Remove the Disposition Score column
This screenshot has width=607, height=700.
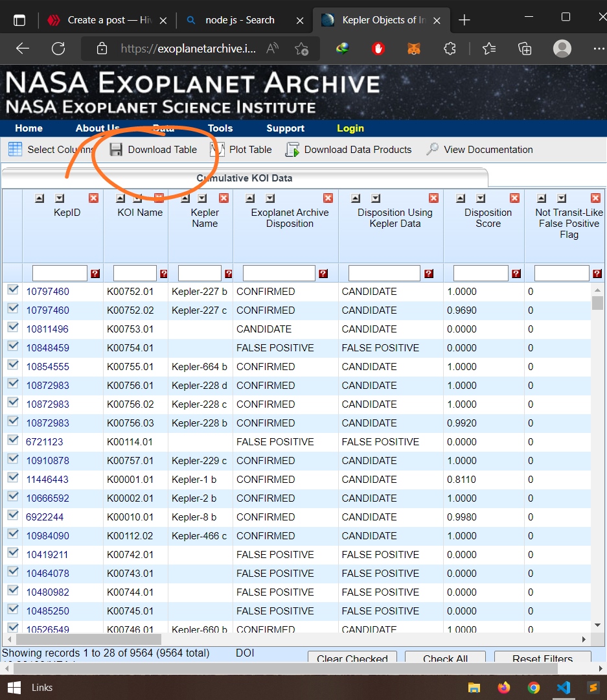pyautogui.click(x=514, y=198)
